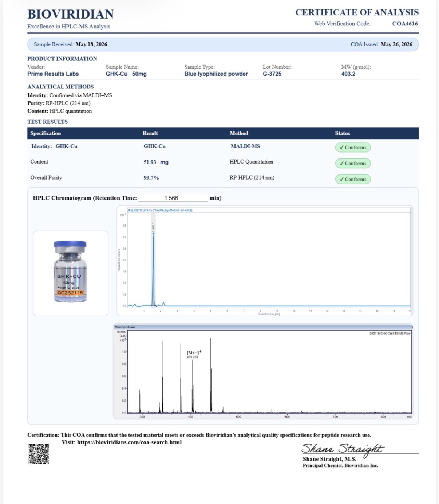The width and height of the screenshot is (439, 504).
Task: Click the Identity: GHK-Cu specification cell
Action: [54, 146]
